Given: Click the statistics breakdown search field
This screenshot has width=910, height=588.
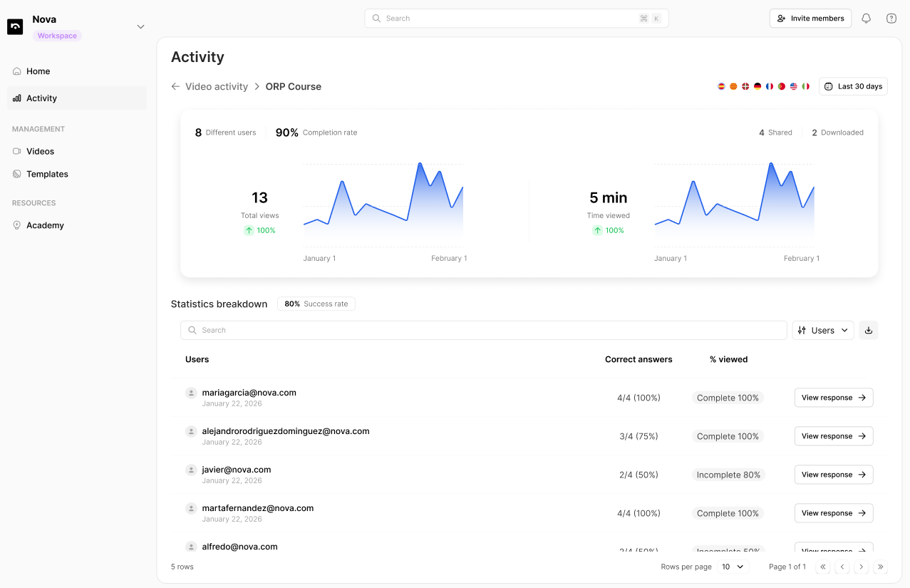Looking at the screenshot, I should click(x=484, y=330).
